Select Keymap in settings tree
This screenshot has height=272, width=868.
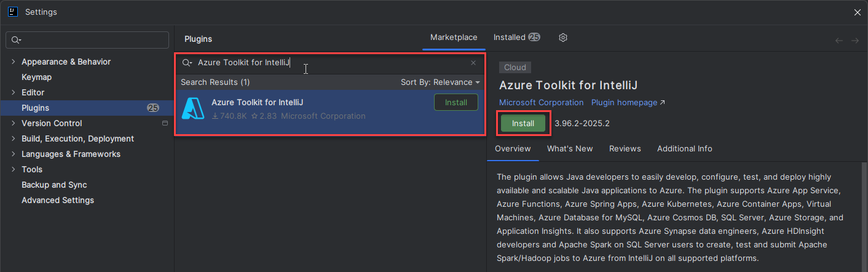coord(36,77)
